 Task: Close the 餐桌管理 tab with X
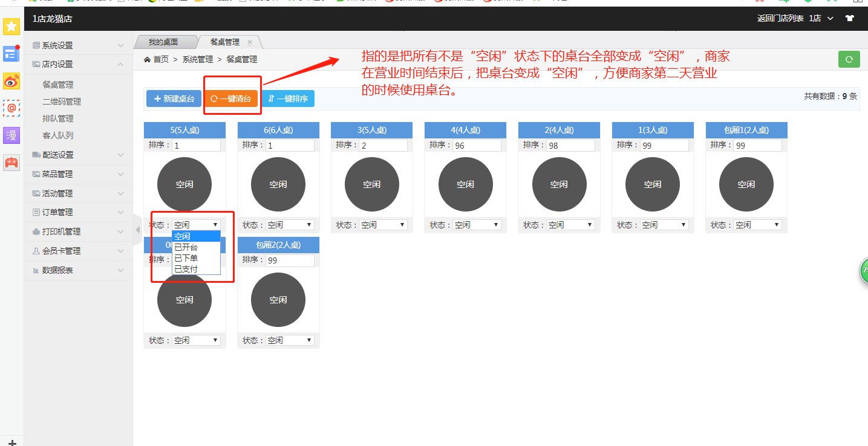tap(250, 42)
